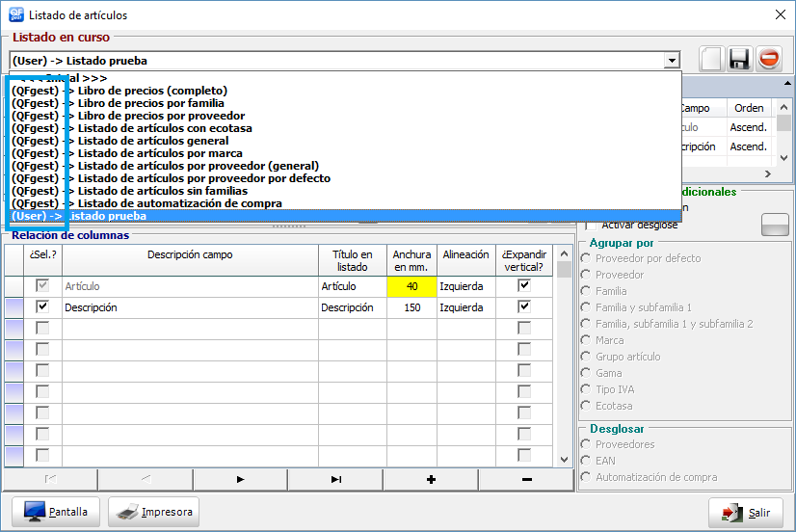Select Listado de artículos por marca

(345, 153)
